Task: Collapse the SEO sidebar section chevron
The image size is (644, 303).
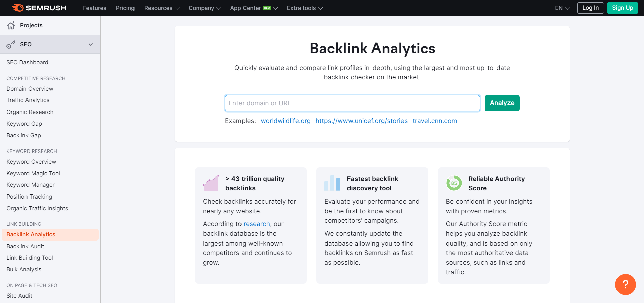Action: [x=91, y=44]
